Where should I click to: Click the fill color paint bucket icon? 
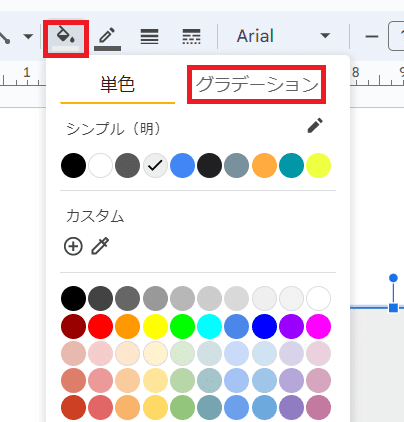pyautogui.click(x=66, y=38)
